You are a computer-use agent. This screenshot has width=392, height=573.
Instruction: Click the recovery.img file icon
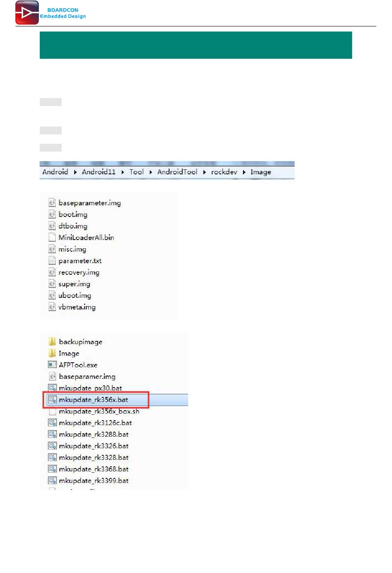pos(52,272)
